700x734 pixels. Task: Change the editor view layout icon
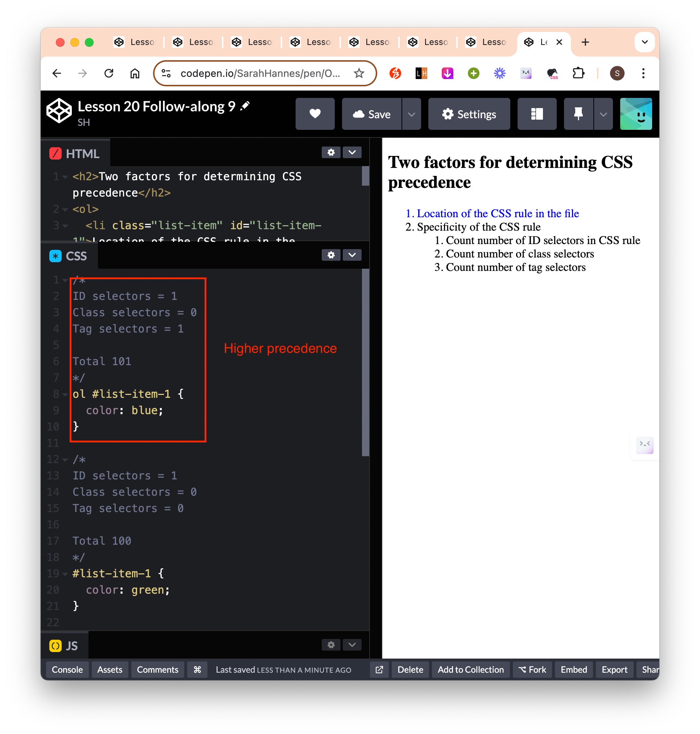(x=537, y=114)
